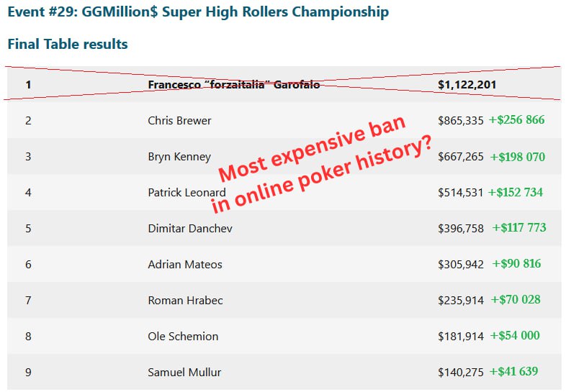Click the green +$152 734 increase amount

(515, 192)
